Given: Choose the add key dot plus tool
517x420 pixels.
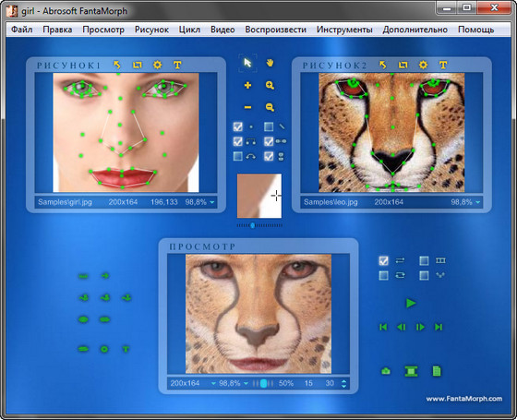Looking at the screenshot, I should [x=247, y=85].
